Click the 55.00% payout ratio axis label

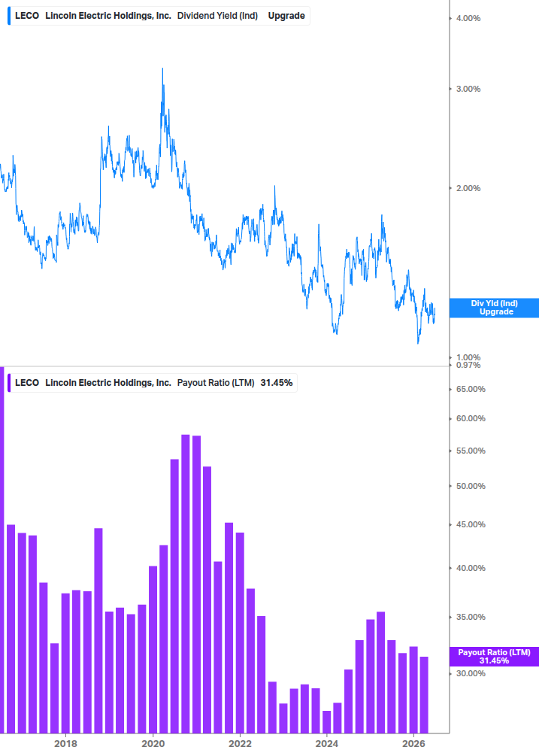tap(471, 451)
